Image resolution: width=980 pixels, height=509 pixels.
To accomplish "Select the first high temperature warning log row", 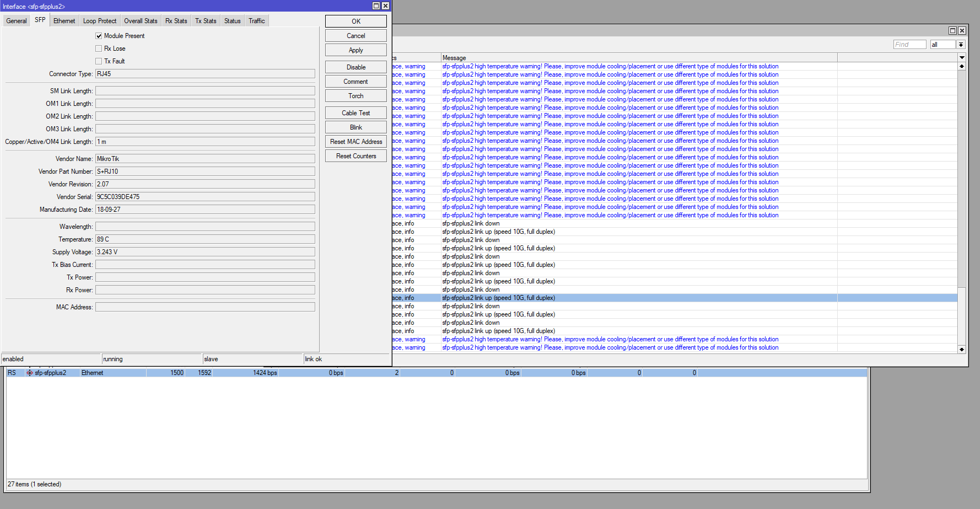I will tap(675, 66).
